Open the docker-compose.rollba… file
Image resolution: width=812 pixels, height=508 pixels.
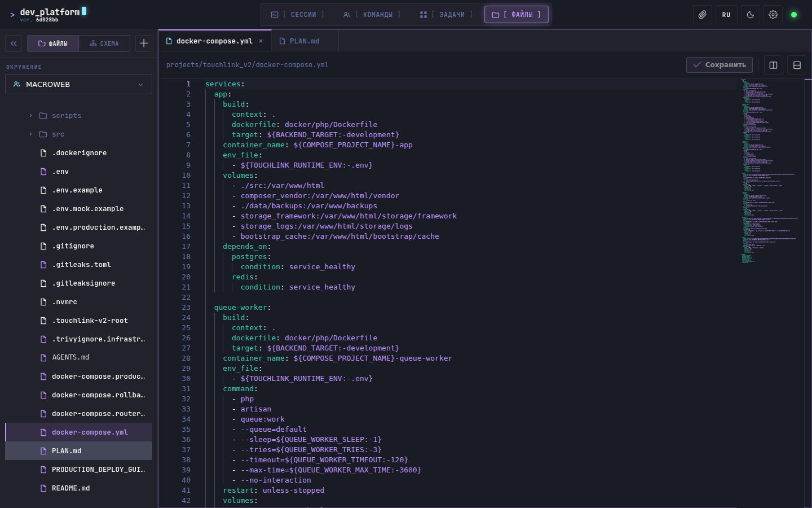point(78,395)
